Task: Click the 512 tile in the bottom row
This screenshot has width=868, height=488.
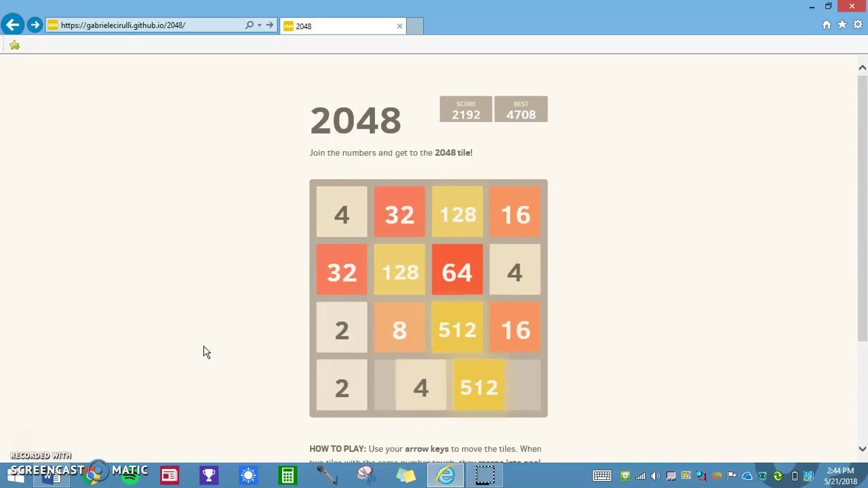Action: click(x=479, y=385)
